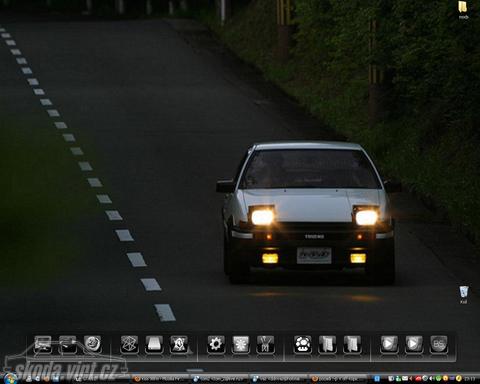
Task: Open the geometric star-shaped dock icon
Action: point(129,344)
